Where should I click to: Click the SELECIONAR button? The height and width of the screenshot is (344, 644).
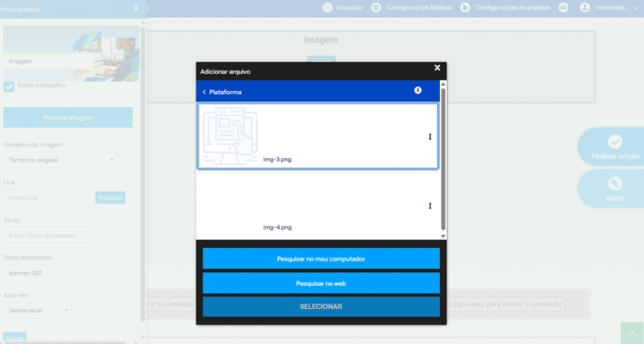click(321, 307)
